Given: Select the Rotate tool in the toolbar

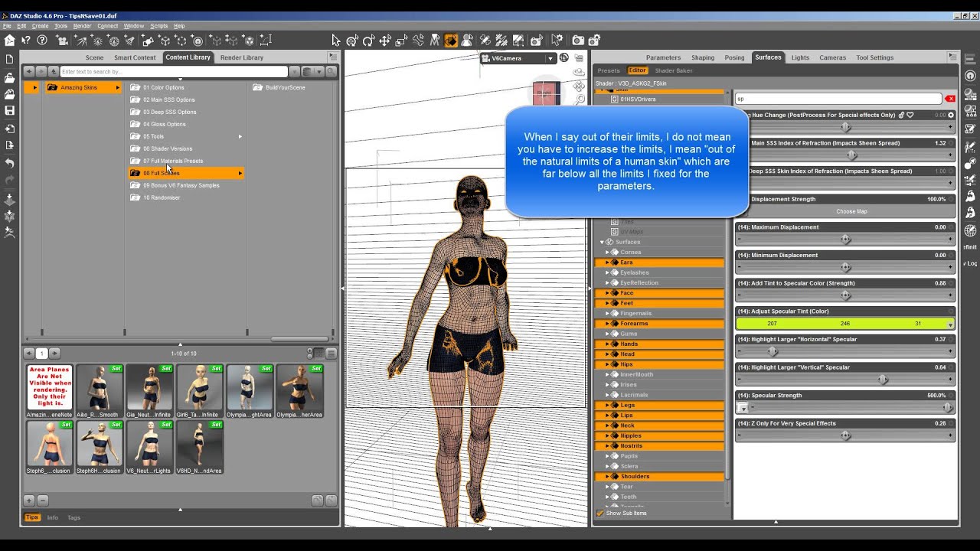Looking at the screenshot, I should 368,41.
